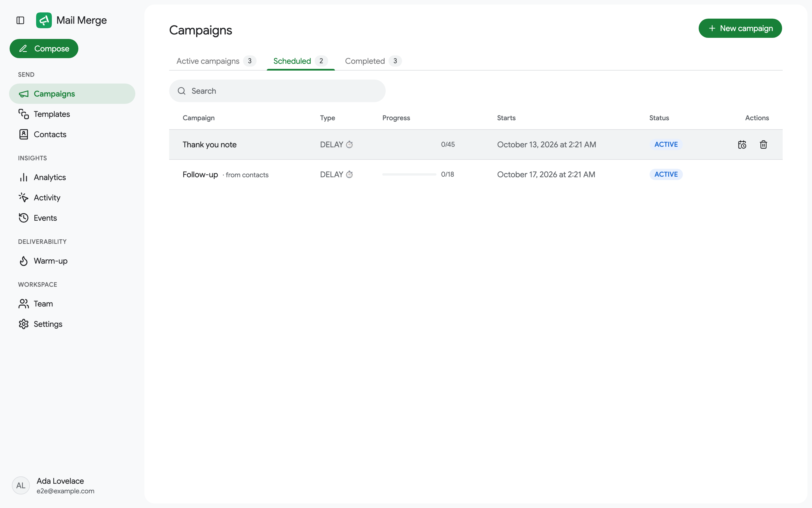The image size is (812, 508).
Task: Switch to Active campaigns tab
Action: click(x=216, y=61)
